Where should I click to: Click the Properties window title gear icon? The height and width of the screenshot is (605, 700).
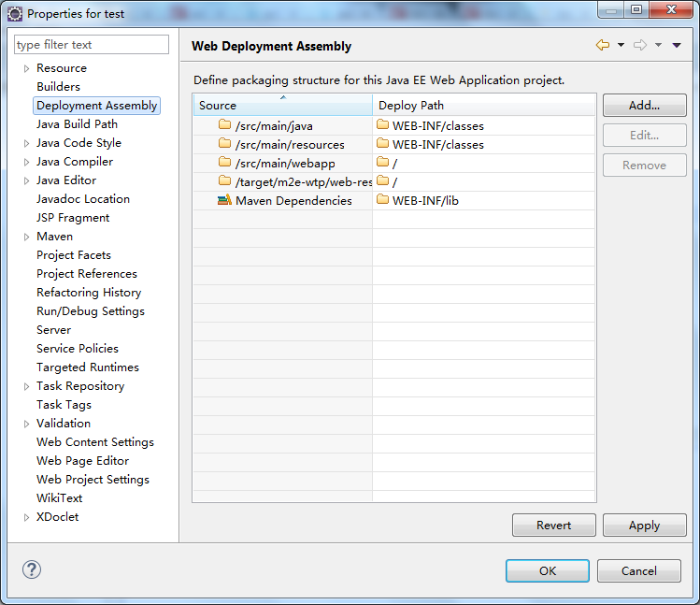tap(15, 14)
